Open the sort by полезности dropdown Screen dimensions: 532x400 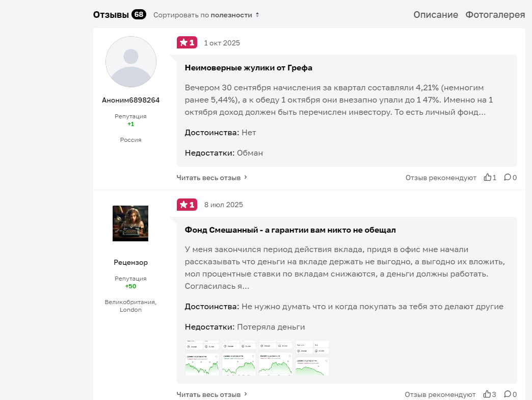[x=206, y=15]
